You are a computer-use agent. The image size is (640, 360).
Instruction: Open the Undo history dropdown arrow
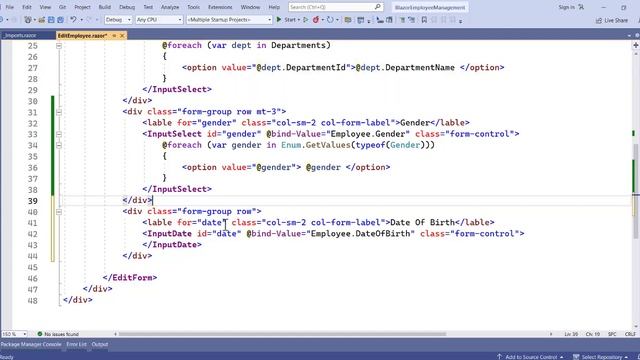[81, 20]
